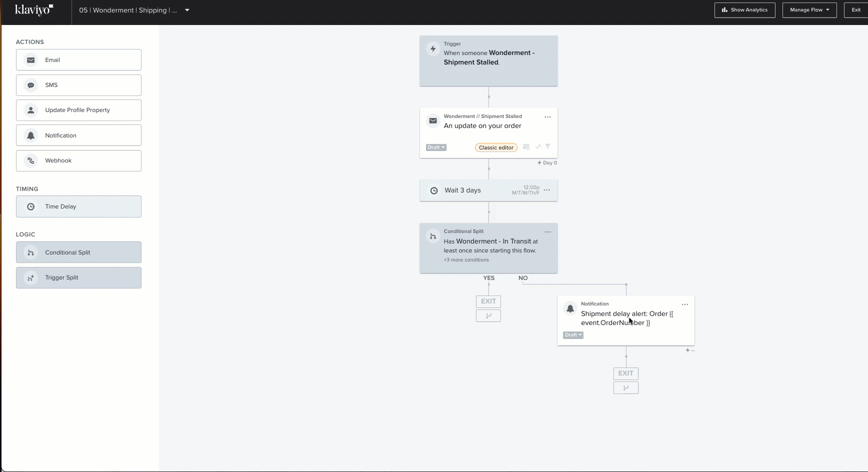This screenshot has width=868, height=472.
Task: Click the tracking icon on email card
Action: click(x=538, y=147)
